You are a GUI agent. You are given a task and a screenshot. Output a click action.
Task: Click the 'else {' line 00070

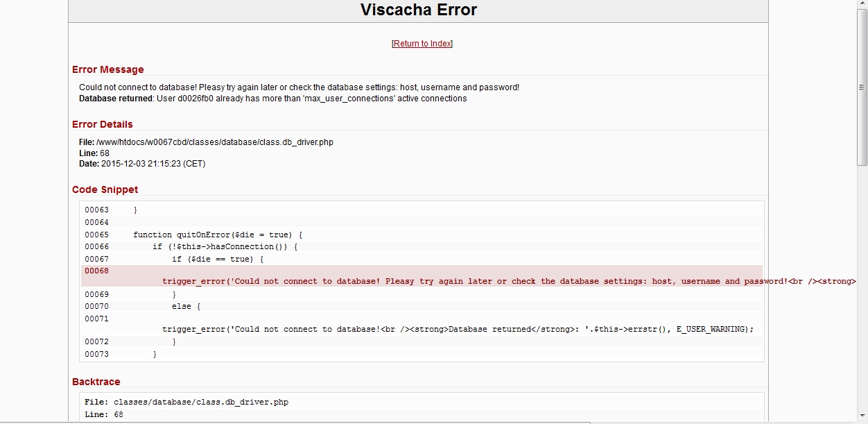[x=186, y=307]
